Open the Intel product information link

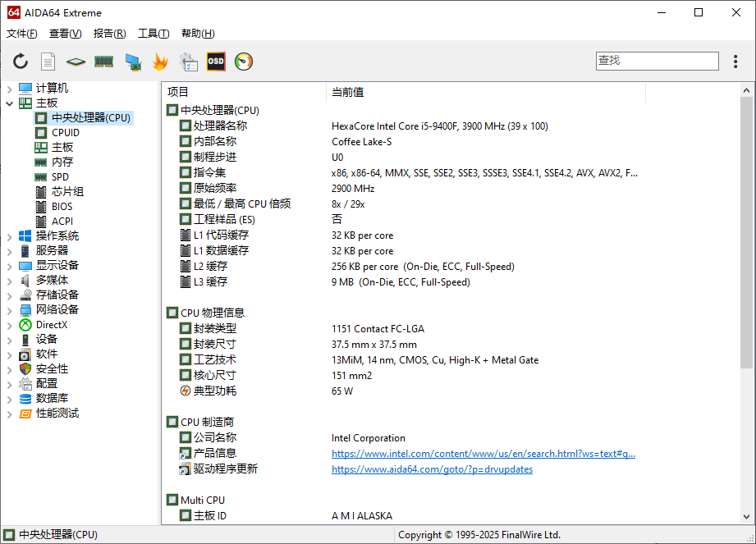(x=483, y=454)
